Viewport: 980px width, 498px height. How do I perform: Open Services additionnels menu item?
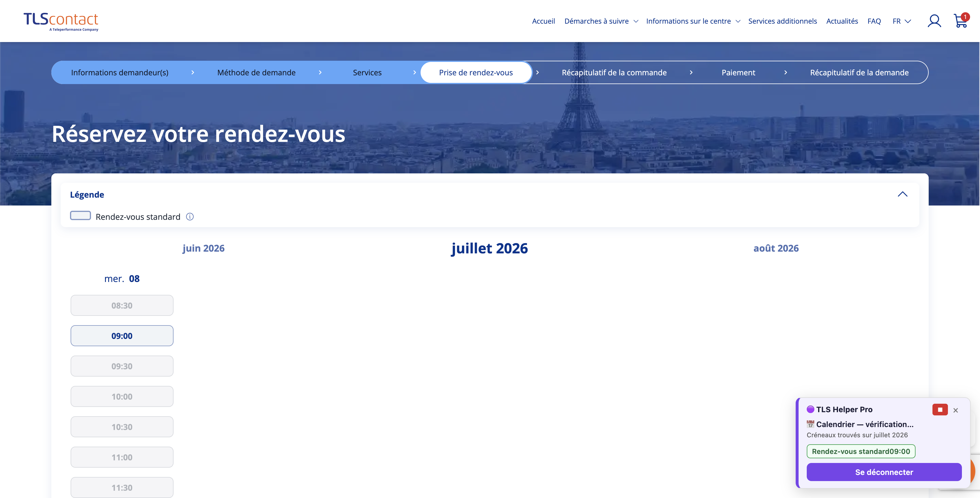coord(782,21)
